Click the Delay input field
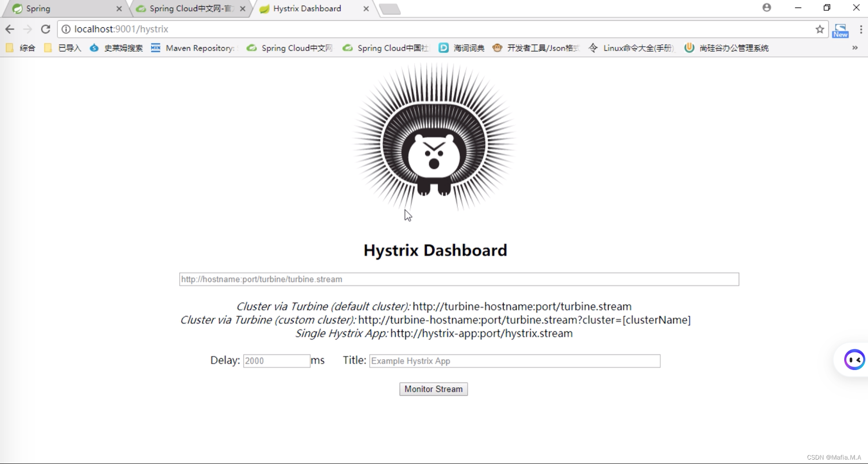The height and width of the screenshot is (464, 868). tap(277, 361)
